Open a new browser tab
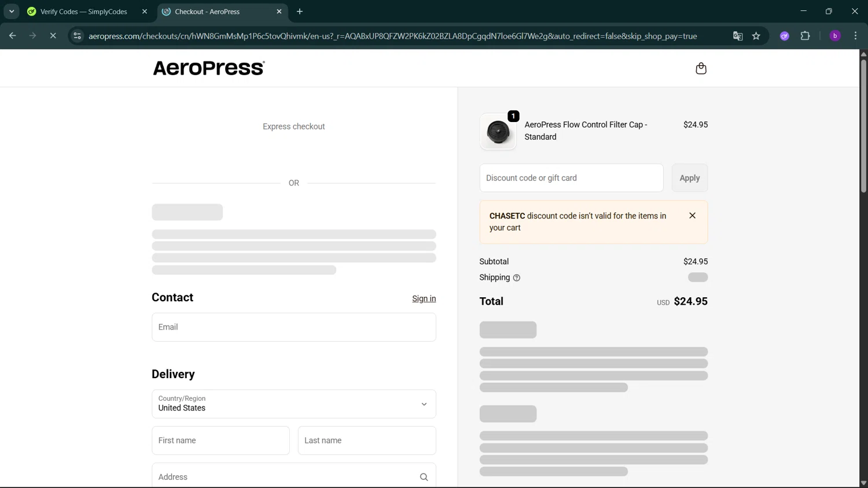 pos(300,12)
